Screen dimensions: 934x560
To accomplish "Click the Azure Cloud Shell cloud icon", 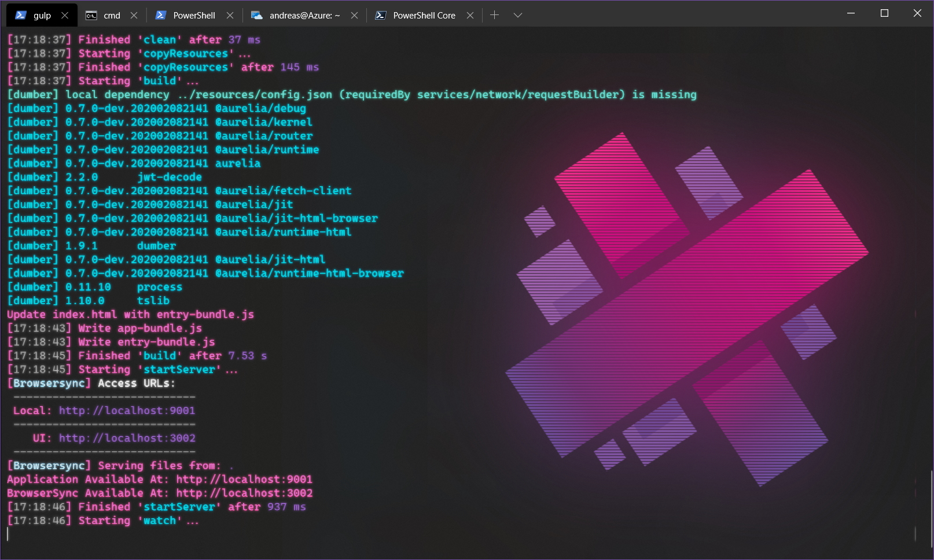I will (257, 16).
